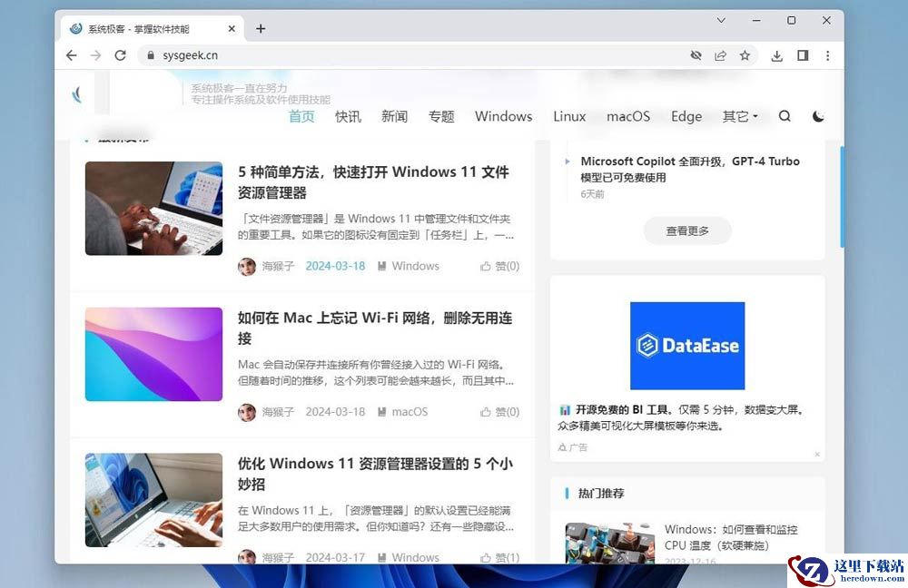Like the File Explorer article with 赞(0)
Viewport: 908px width, 588px height.
pyautogui.click(x=499, y=266)
